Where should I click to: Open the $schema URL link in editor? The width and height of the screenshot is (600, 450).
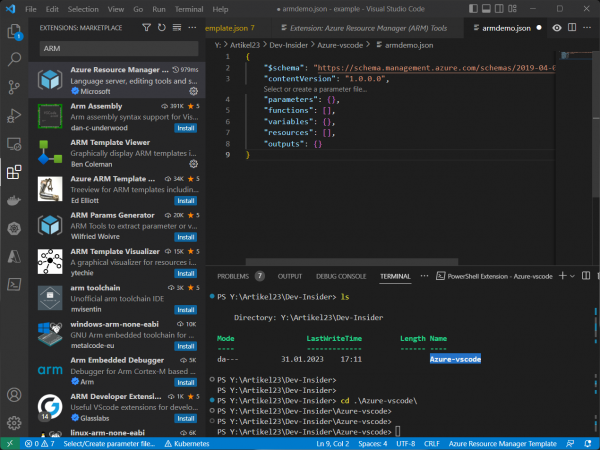[x=436, y=68]
